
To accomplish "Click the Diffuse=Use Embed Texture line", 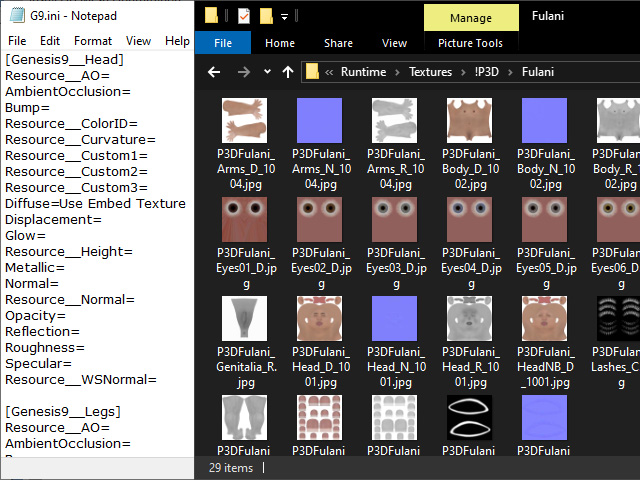I will [x=95, y=204].
